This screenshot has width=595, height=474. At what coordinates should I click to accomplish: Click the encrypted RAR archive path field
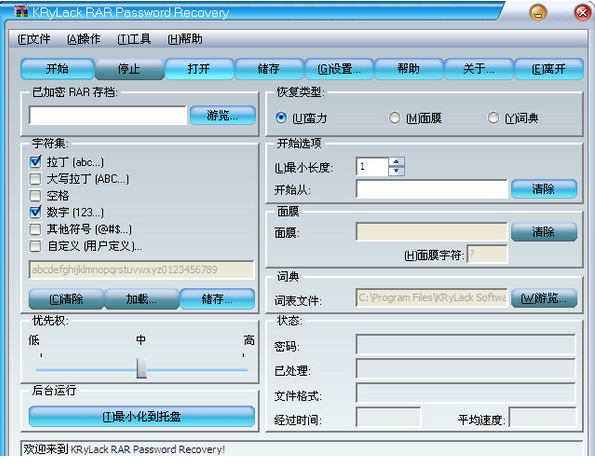[x=108, y=115]
